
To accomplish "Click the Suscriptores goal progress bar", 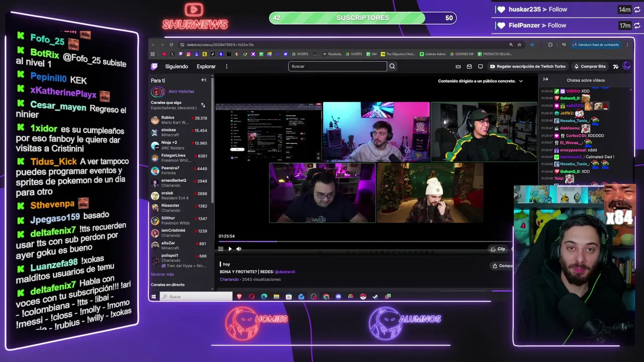I will [x=363, y=18].
